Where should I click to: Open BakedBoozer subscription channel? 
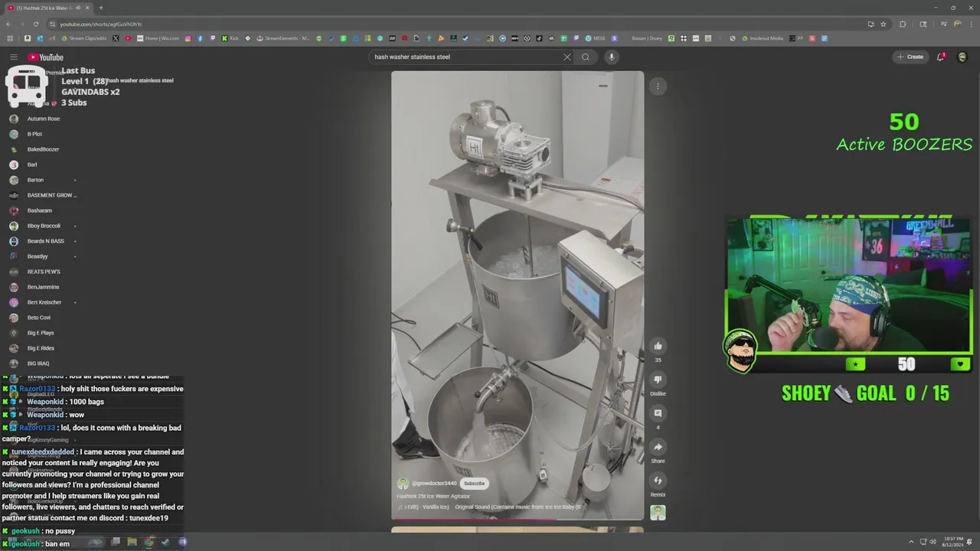pos(43,149)
